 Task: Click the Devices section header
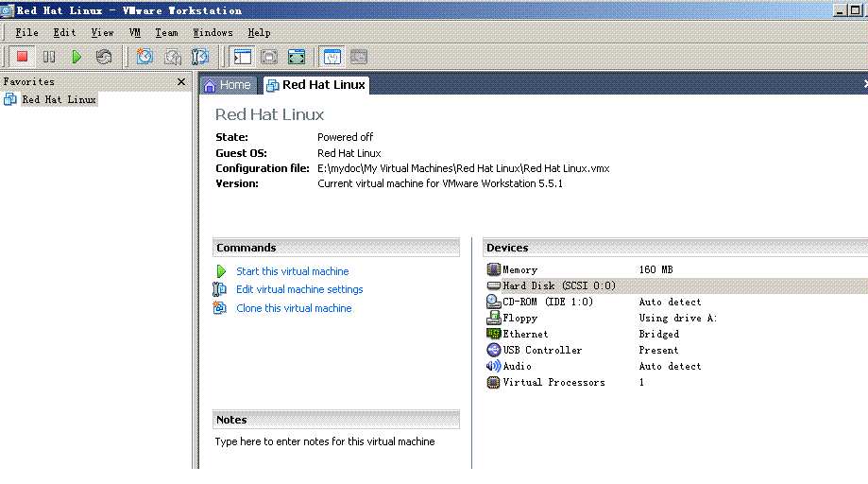[675, 248]
